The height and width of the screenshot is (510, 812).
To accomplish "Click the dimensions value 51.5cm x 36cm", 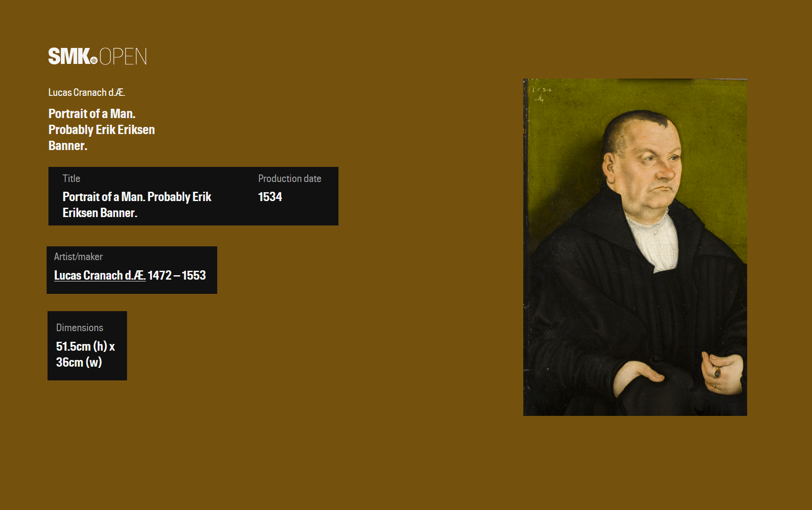I will (x=86, y=354).
